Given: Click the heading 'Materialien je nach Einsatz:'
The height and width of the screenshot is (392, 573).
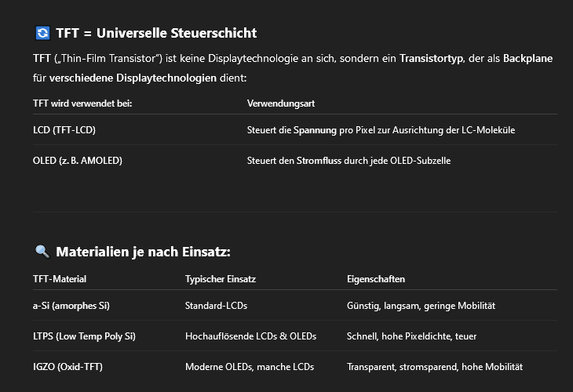Looking at the screenshot, I should pos(143,252).
